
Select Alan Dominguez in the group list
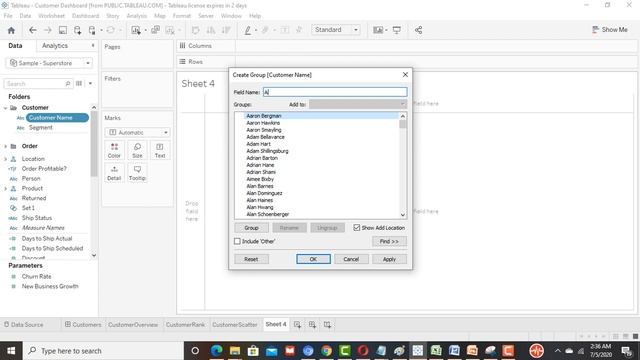(264, 193)
